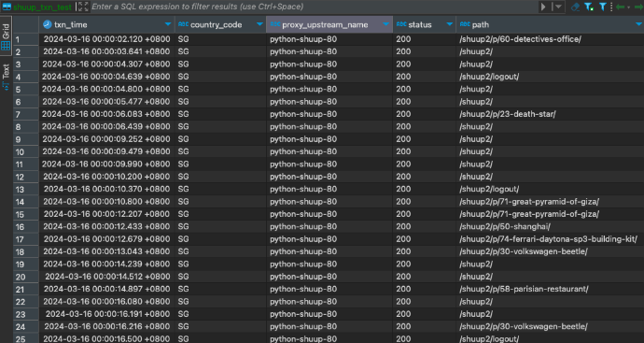The height and width of the screenshot is (343, 644).
Task: Click great-pyramid-of-giza path in row 15
Action: [550, 214]
